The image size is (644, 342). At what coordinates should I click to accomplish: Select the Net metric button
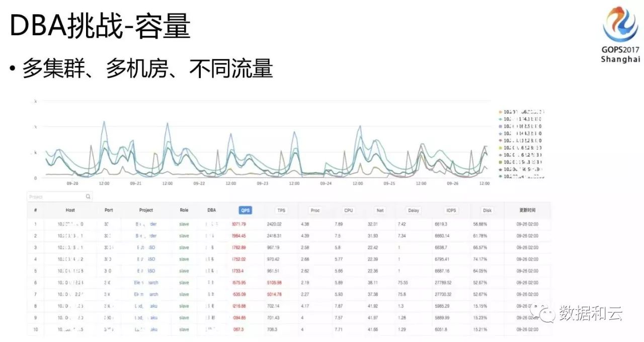380,211
